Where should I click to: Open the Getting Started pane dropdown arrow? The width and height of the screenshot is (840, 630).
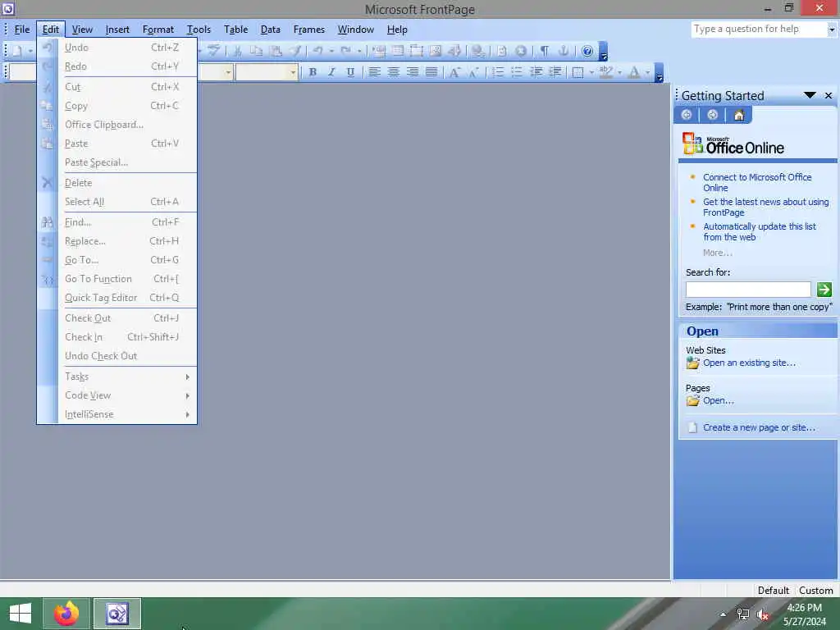coord(810,95)
